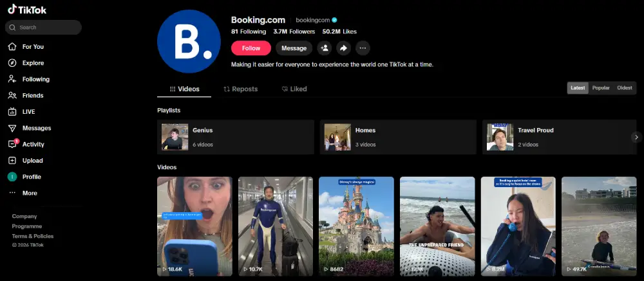644x281 pixels.
Task: Open the Travel Proud playlist
Action: (x=560, y=137)
